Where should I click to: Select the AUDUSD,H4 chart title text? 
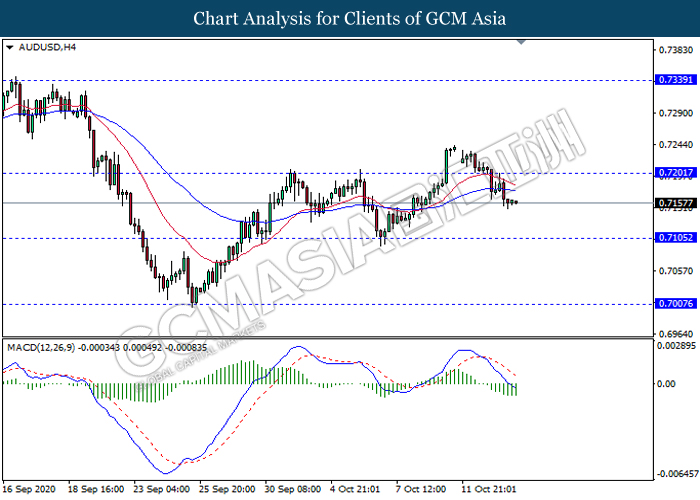pyautogui.click(x=47, y=47)
